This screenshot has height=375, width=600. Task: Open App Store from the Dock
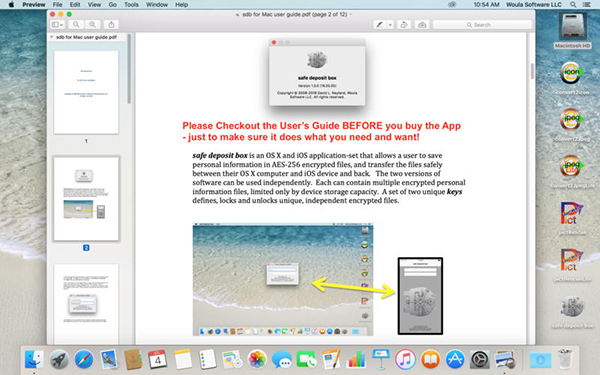455,359
